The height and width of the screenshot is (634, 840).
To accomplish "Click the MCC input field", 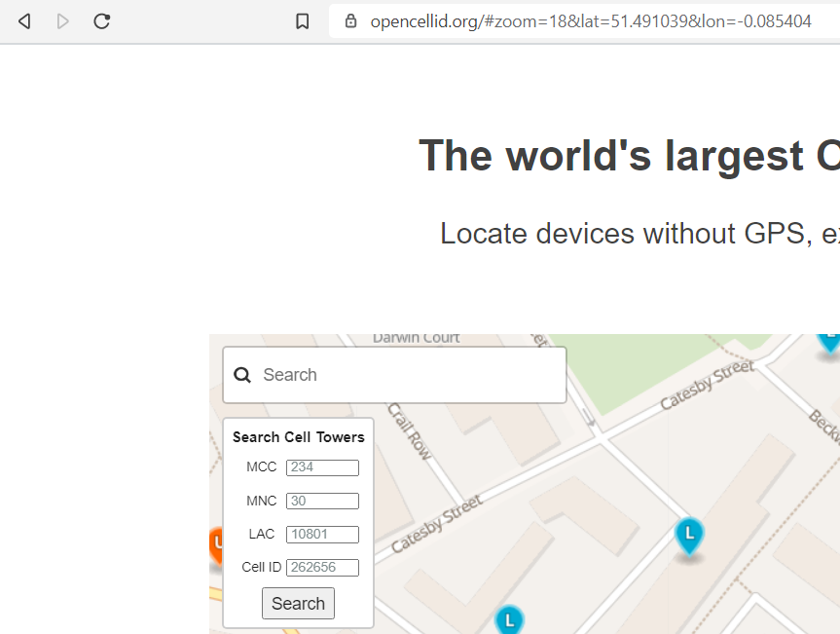I will (322, 467).
